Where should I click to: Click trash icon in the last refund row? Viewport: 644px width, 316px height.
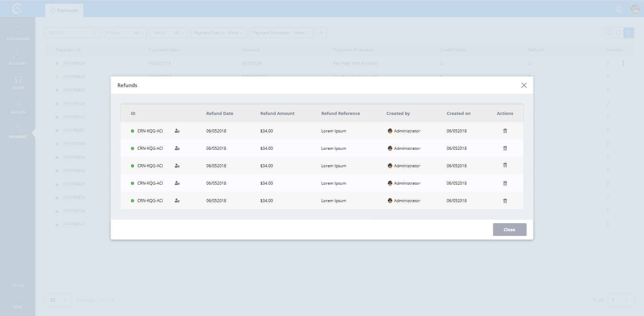(505, 201)
